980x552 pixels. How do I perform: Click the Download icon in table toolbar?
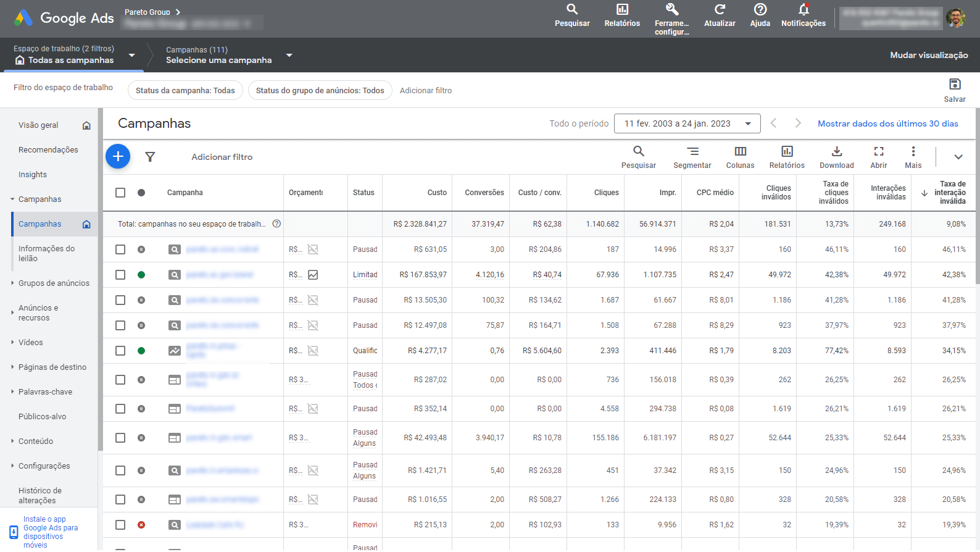point(836,157)
